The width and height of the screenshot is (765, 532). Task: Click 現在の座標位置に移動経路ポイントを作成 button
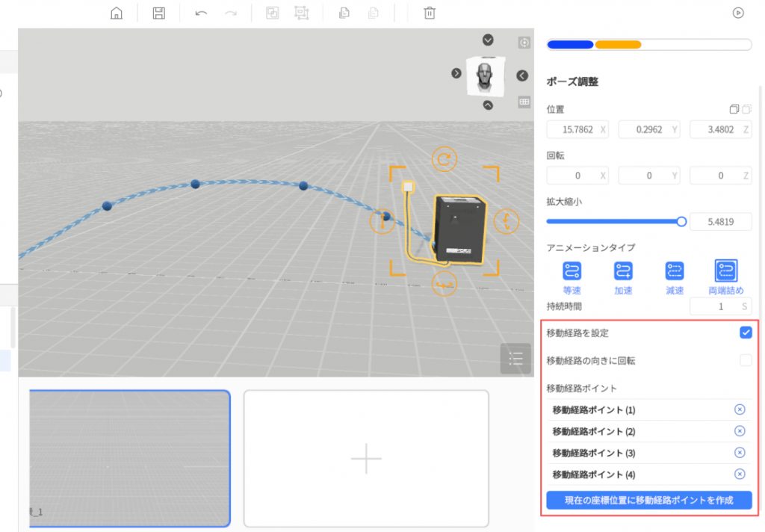(x=648, y=501)
